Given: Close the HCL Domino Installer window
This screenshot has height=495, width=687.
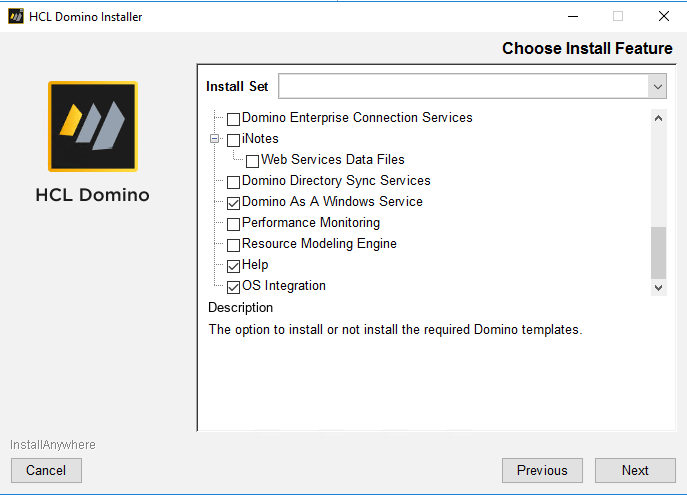Looking at the screenshot, I should [663, 16].
